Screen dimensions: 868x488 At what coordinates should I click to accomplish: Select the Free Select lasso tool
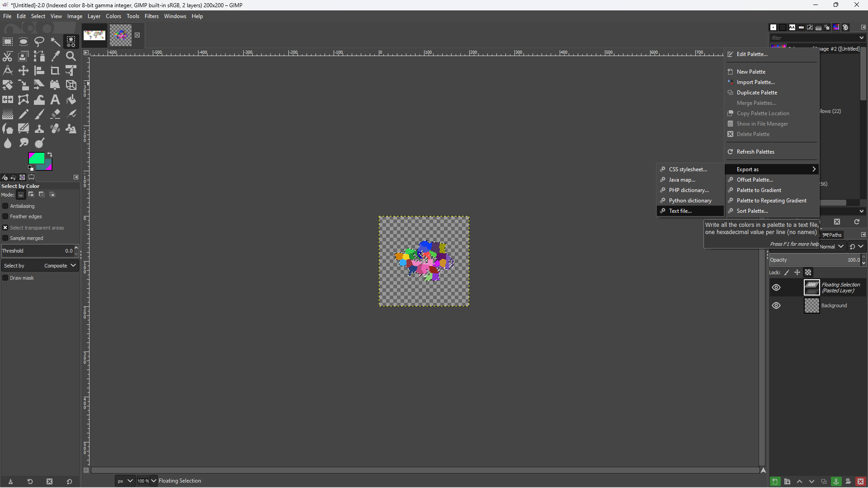click(x=39, y=42)
